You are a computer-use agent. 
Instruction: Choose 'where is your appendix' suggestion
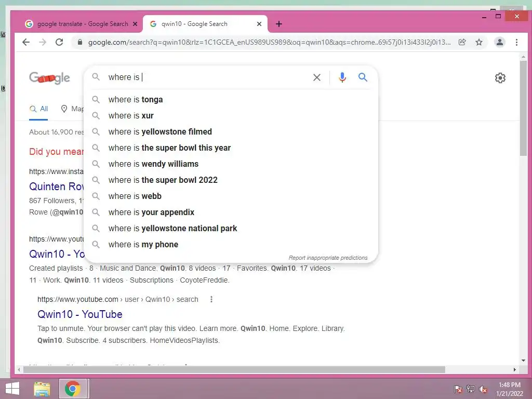(x=231, y=212)
